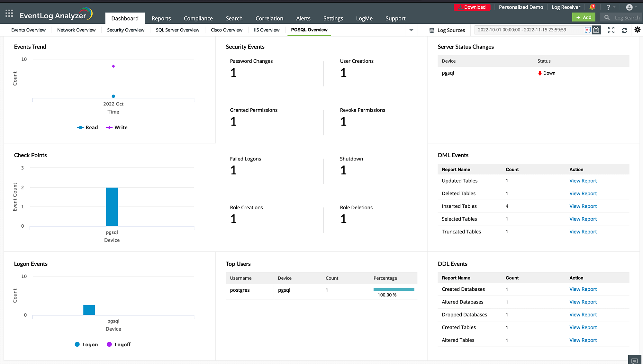This screenshot has width=643, height=364.
Task: View Report for Inserted Tables
Action: 583,206
